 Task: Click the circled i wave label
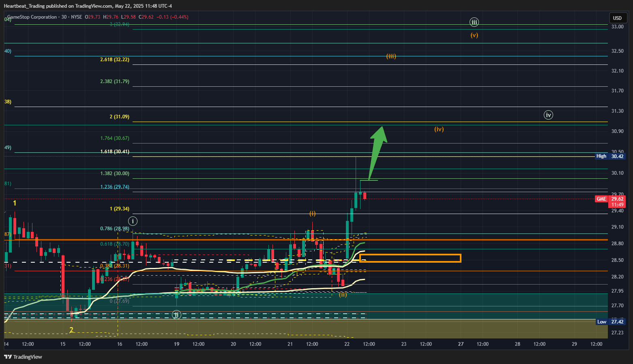pos(133,221)
